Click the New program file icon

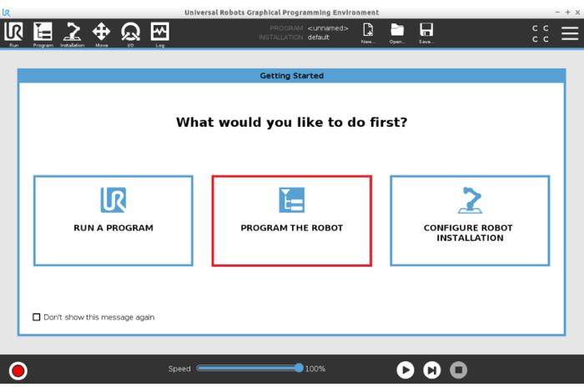point(368,33)
